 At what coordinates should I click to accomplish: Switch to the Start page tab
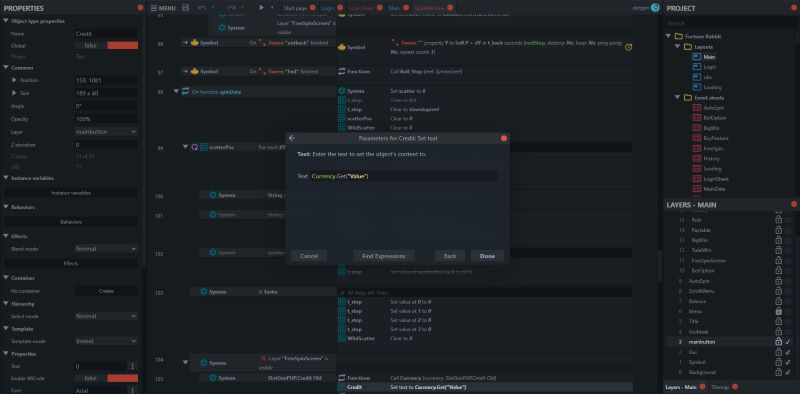point(295,8)
